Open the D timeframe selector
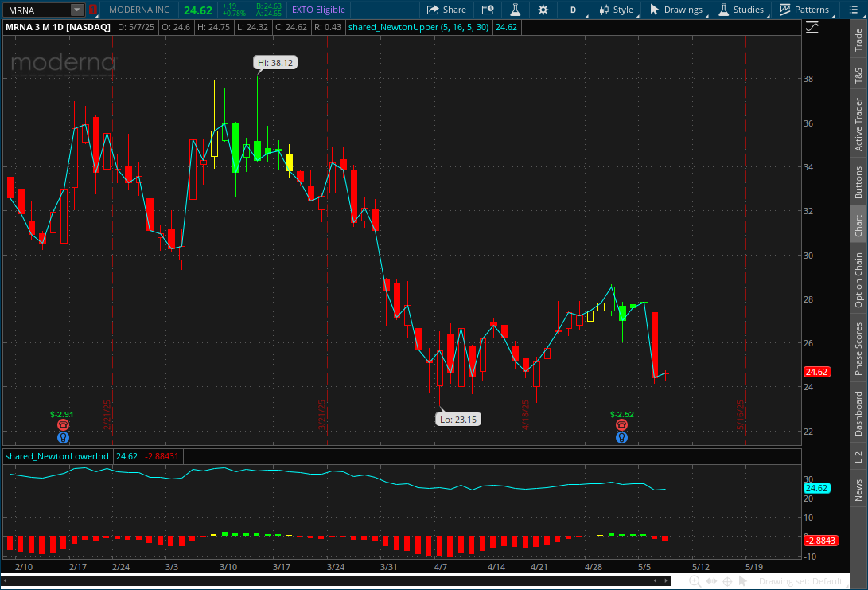868x590 pixels. (574, 10)
